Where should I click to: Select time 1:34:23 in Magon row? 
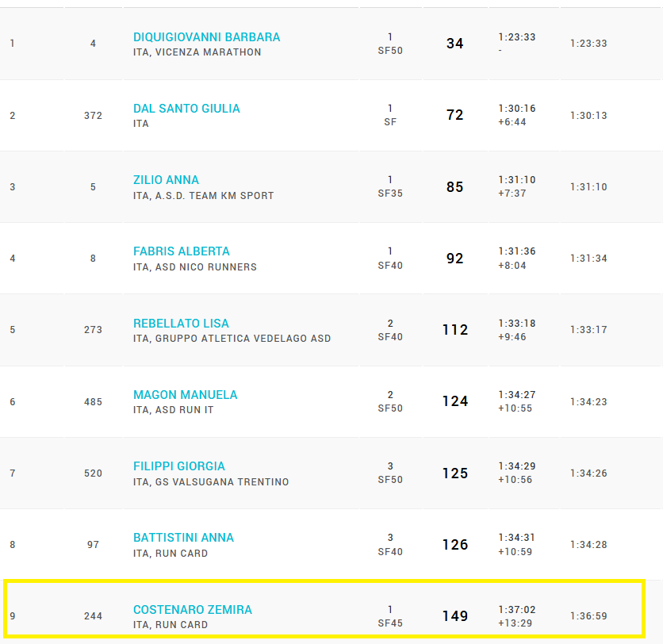coord(588,402)
